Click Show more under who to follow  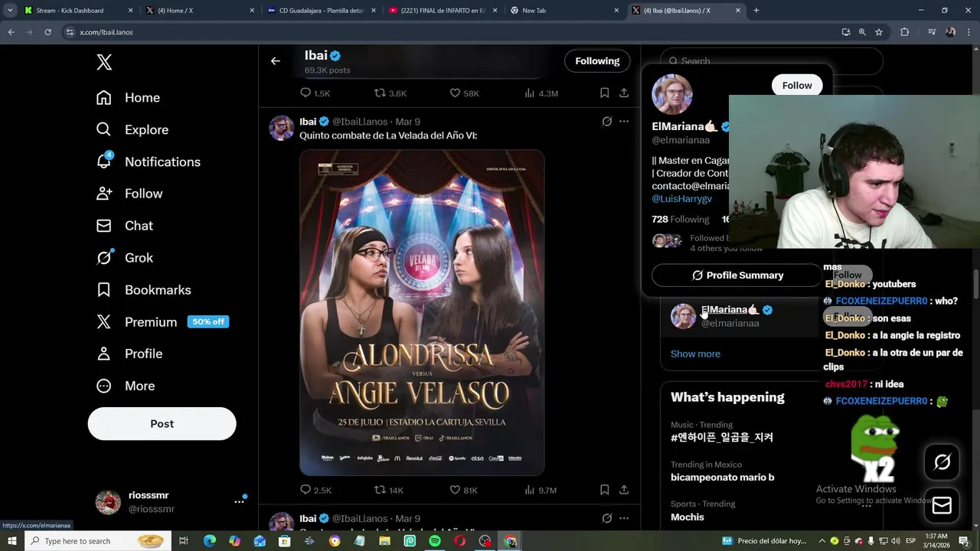tap(695, 354)
